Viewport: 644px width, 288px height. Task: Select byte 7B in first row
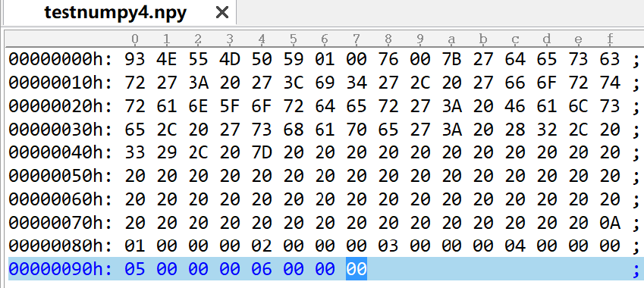tap(452, 59)
